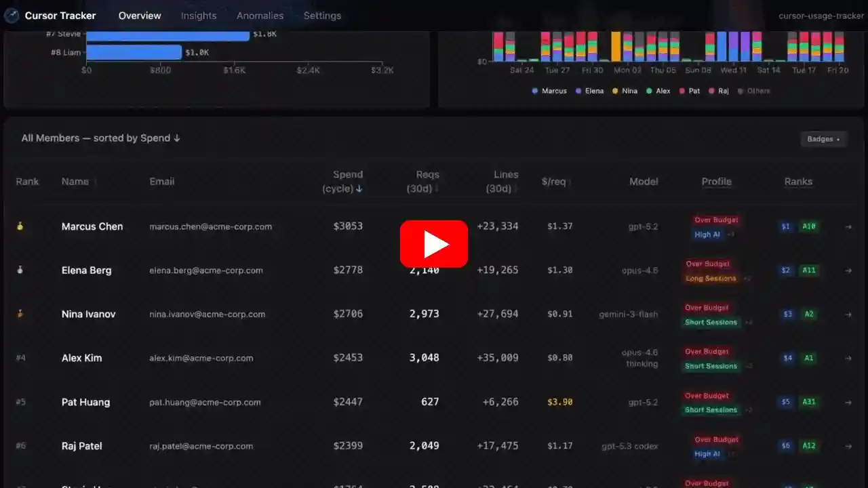Click the gold medal icon beside Marcus Chen

(x=20, y=226)
